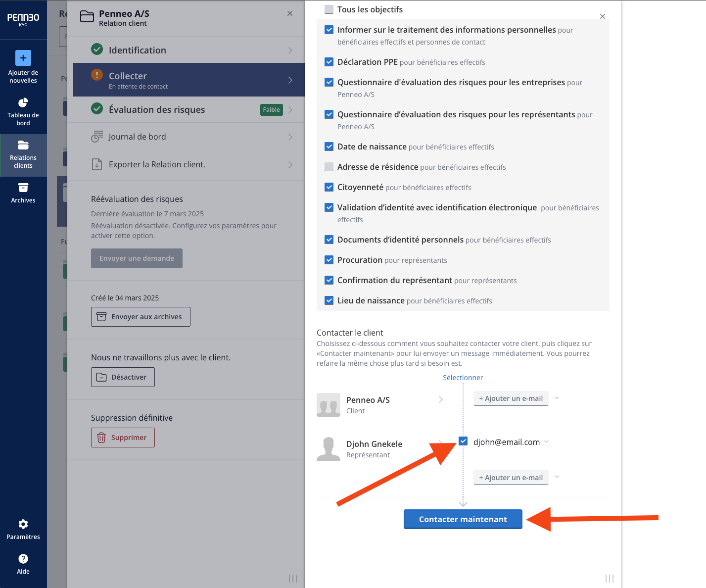The width and height of the screenshot is (706, 588).
Task: Open Relations clients in the sidebar
Action: (x=23, y=155)
